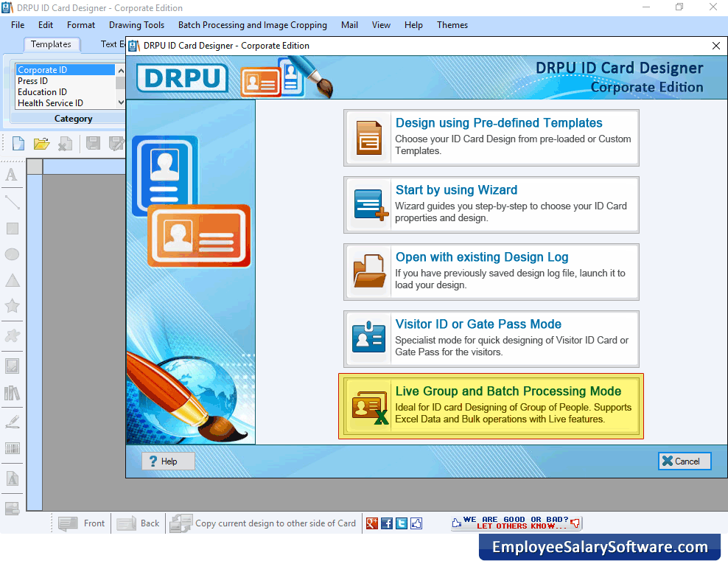The width and height of the screenshot is (728, 561).
Task: Click templates icon beside Pre-defined Templates
Action: pyautogui.click(x=369, y=138)
